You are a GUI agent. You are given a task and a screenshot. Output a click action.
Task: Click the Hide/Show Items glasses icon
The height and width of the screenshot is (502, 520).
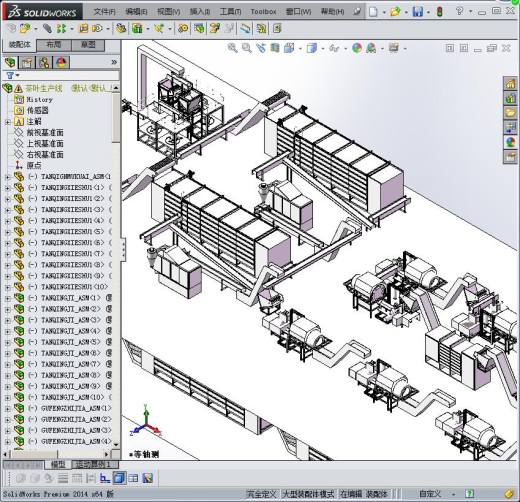tap(334, 48)
